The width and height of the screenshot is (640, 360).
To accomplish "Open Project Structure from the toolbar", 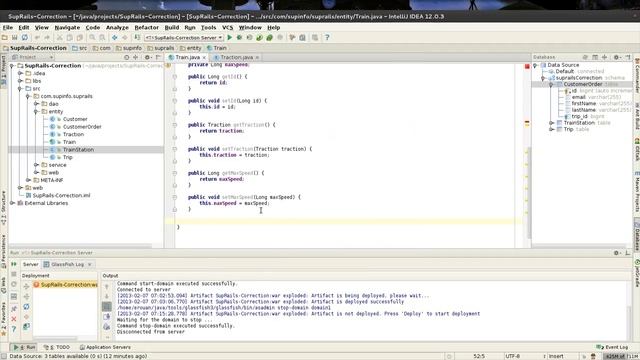I will (302, 38).
